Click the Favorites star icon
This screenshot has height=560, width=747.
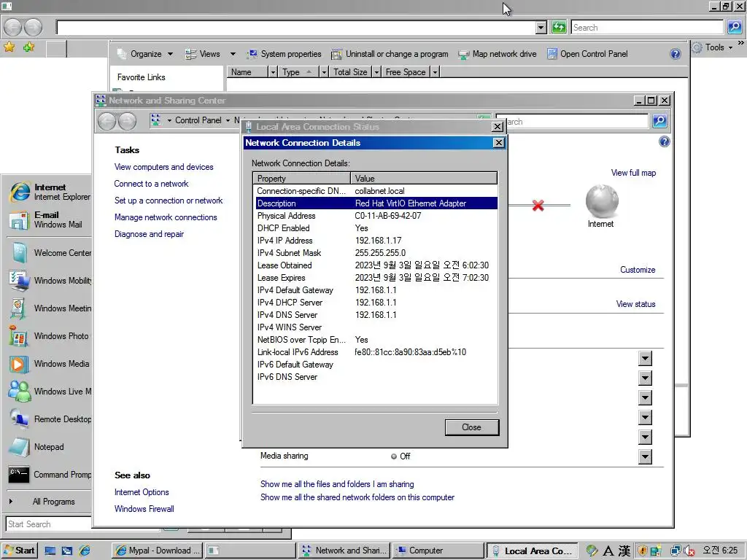[9, 47]
